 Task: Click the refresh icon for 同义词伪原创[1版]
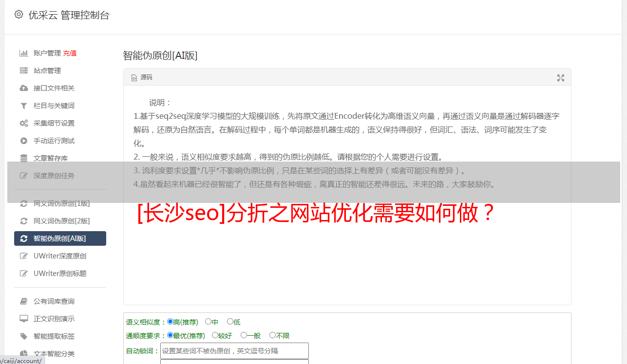[x=23, y=203]
